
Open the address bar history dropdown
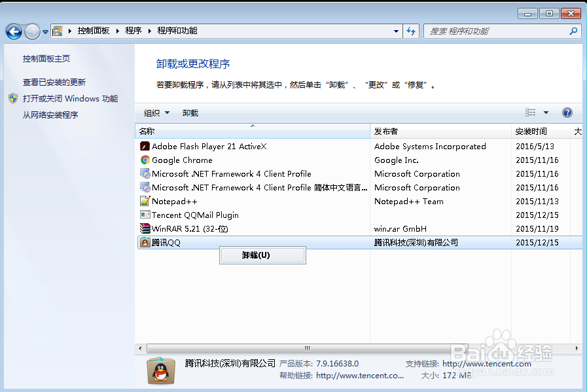click(x=396, y=31)
